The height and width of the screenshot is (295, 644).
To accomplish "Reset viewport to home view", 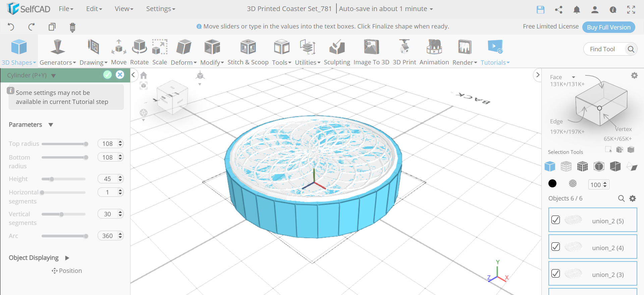I will (144, 75).
